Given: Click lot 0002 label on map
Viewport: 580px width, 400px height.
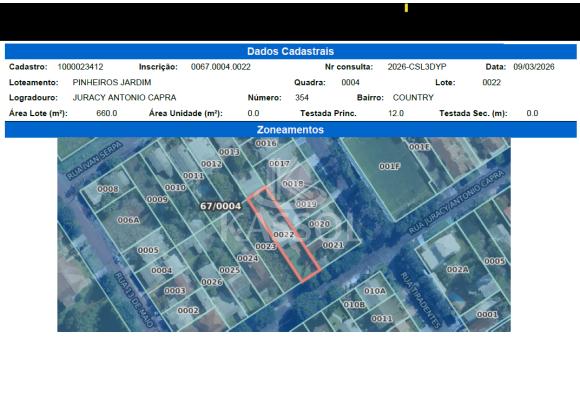Looking at the screenshot, I should tap(188, 310).
